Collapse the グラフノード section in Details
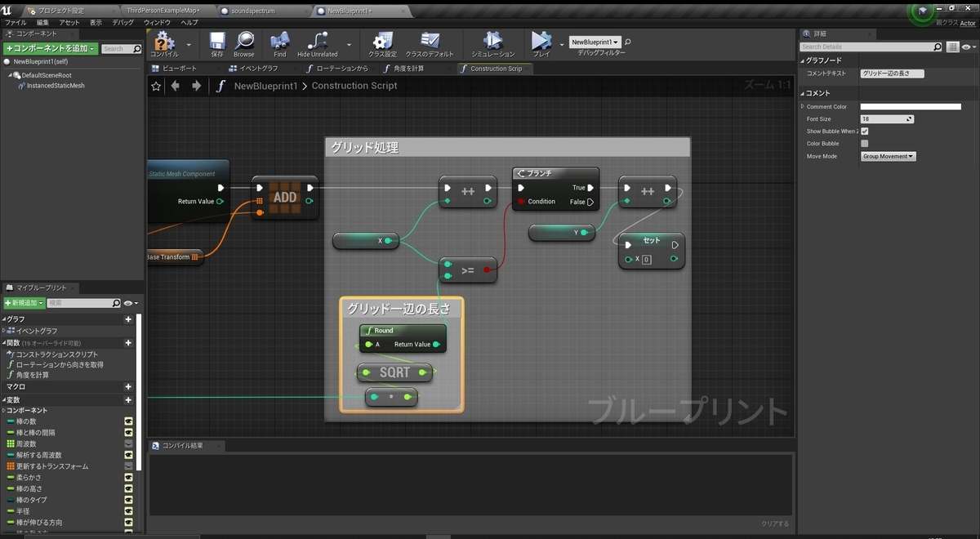Image resolution: width=980 pixels, height=539 pixels. coord(803,60)
